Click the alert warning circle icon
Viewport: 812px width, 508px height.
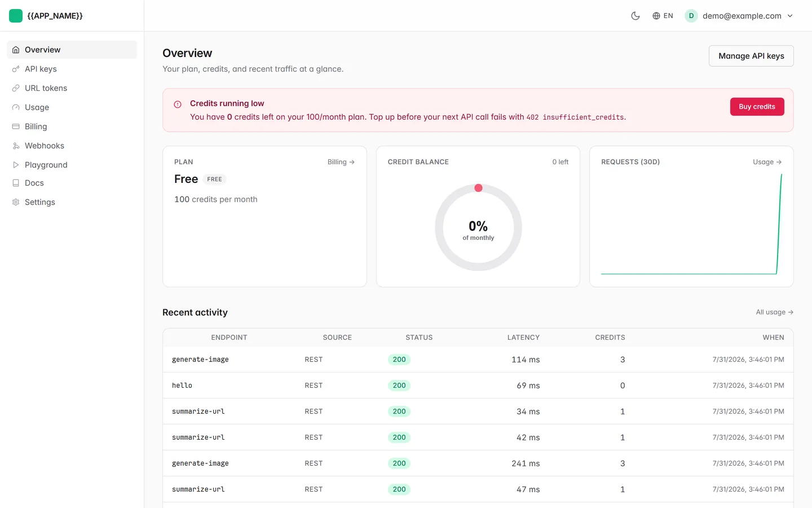[178, 104]
